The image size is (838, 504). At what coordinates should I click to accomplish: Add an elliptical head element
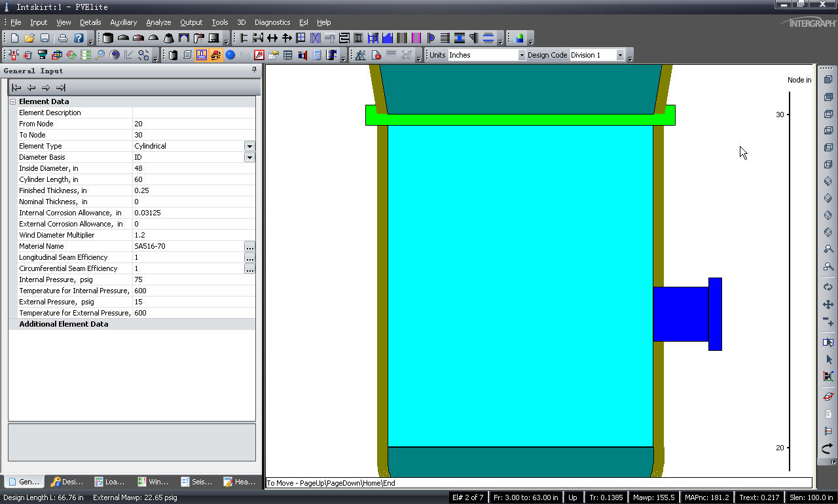click(x=123, y=38)
